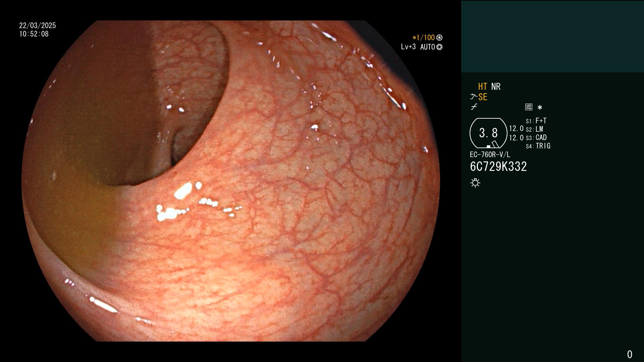Click the Lv+3 brightness level

pyautogui.click(x=408, y=47)
